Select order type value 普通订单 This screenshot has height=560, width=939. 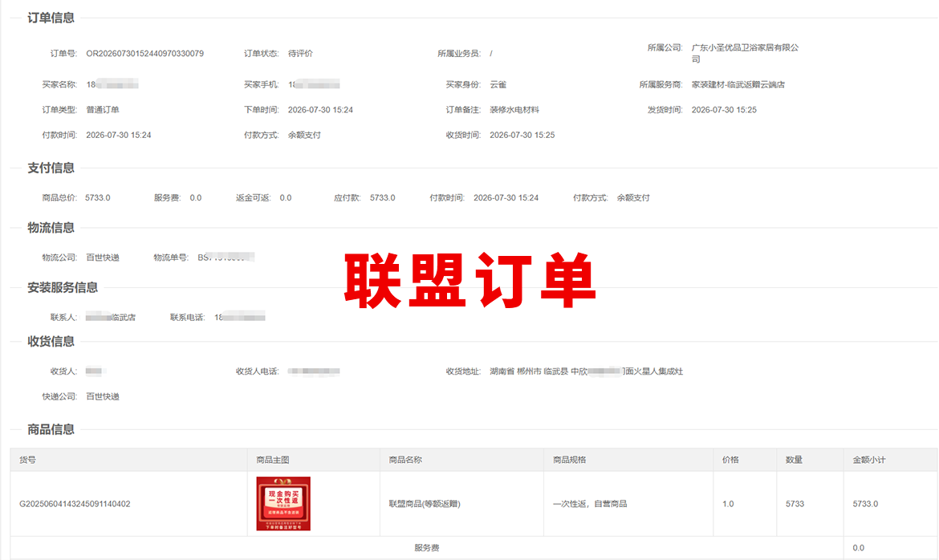[x=103, y=110]
